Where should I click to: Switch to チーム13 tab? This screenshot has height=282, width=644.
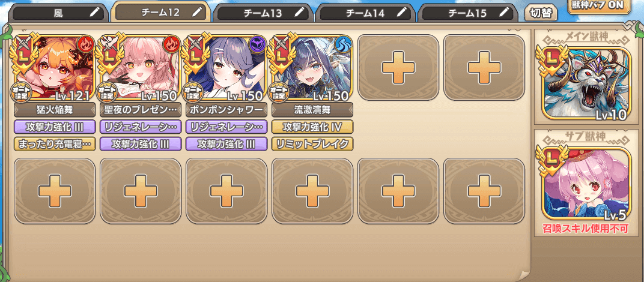pyautogui.click(x=263, y=13)
